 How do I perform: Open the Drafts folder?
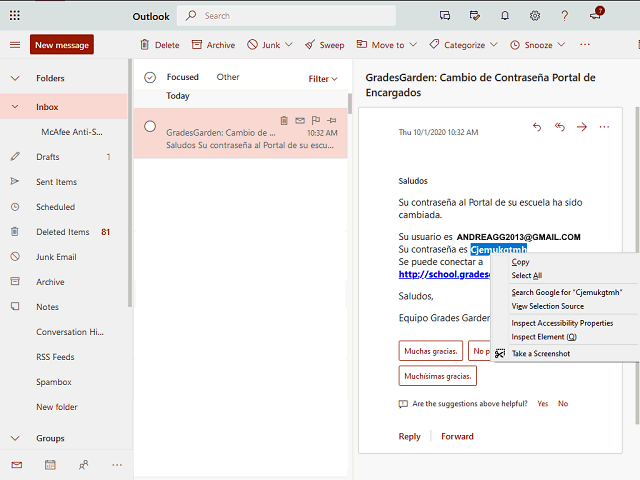coord(64,157)
